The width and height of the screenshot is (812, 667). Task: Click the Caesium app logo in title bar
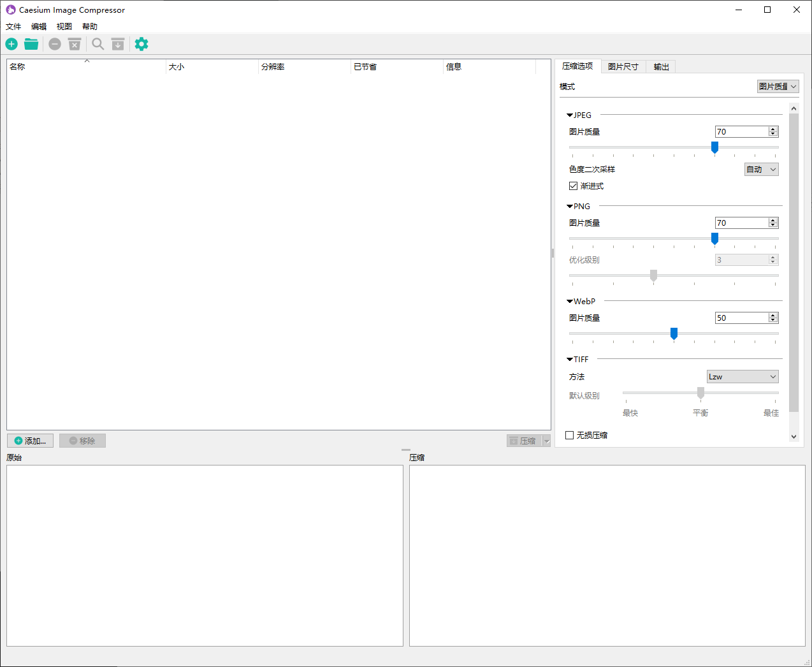pyautogui.click(x=11, y=10)
